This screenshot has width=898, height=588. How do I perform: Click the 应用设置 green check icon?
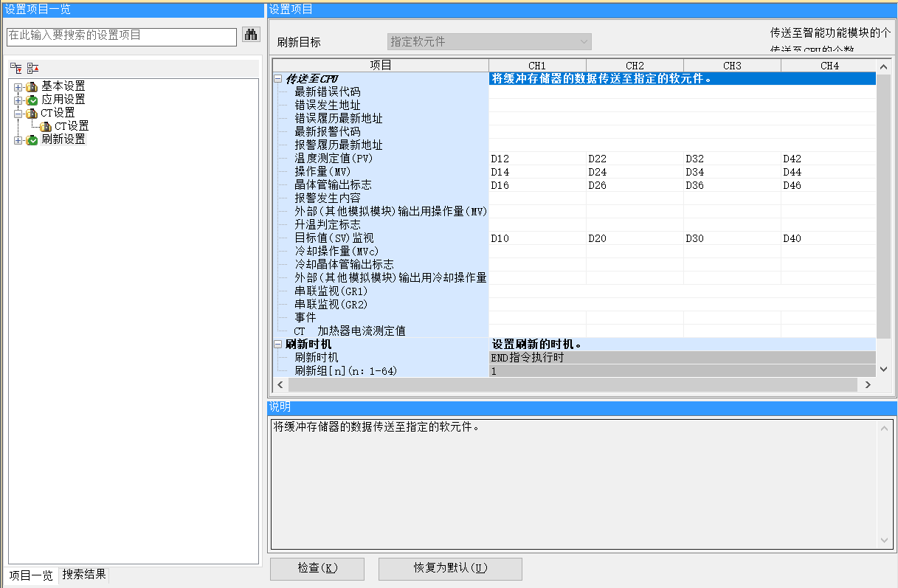pyautogui.click(x=32, y=100)
